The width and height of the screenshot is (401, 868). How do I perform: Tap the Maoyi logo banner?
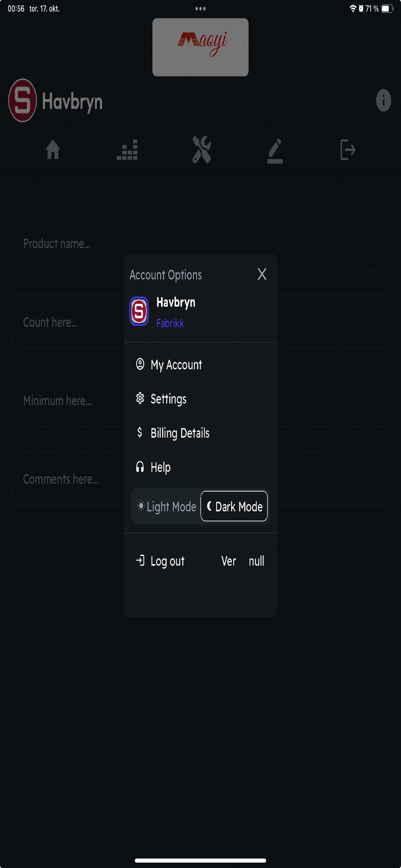coord(200,47)
